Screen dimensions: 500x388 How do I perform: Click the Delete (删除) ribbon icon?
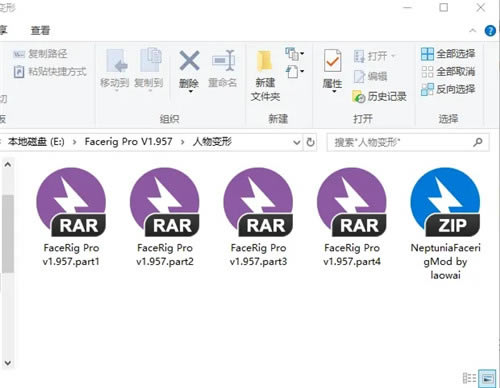(189, 70)
